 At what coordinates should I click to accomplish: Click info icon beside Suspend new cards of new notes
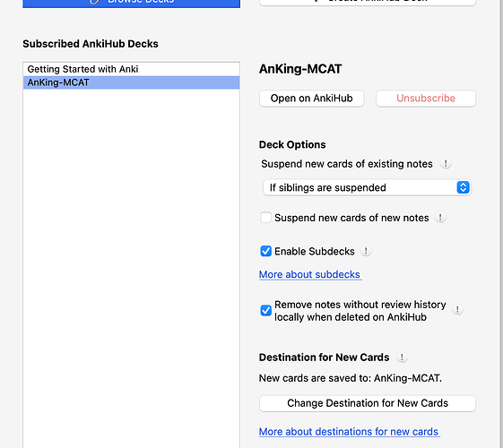[x=440, y=218]
